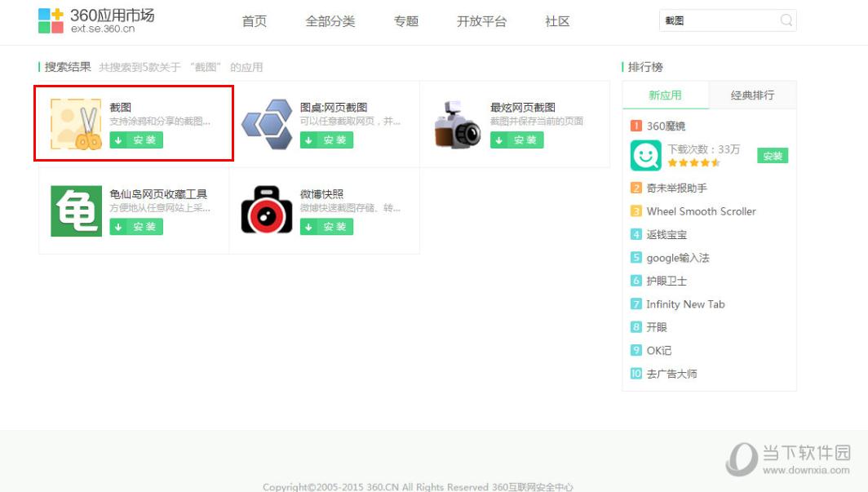Switch to the 新应用 ranking tab

[666, 95]
